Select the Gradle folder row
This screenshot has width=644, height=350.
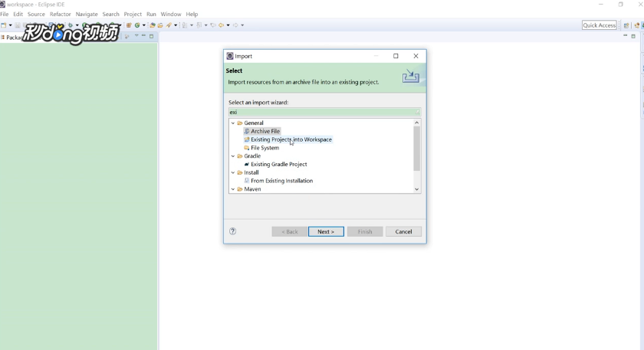[x=249, y=156]
